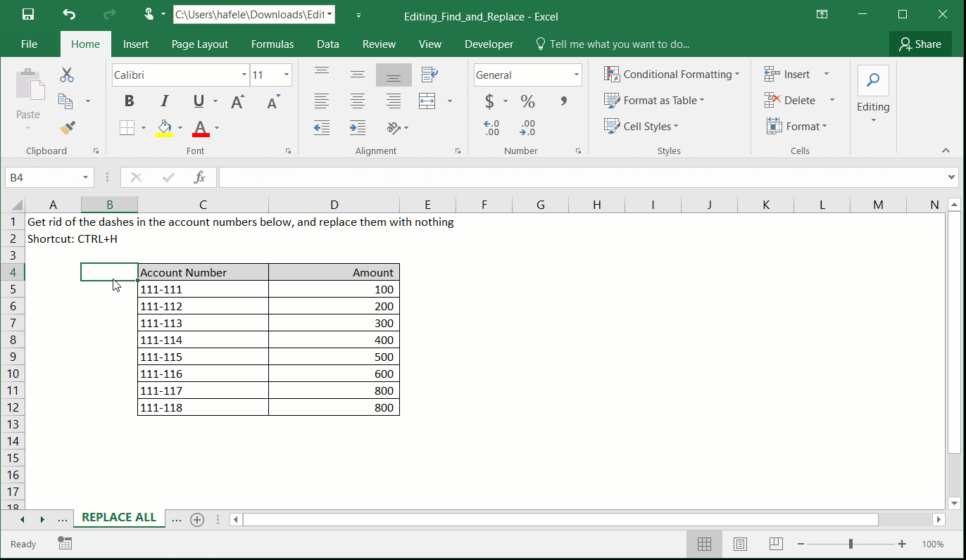Click the Undo arrow icon

click(68, 14)
